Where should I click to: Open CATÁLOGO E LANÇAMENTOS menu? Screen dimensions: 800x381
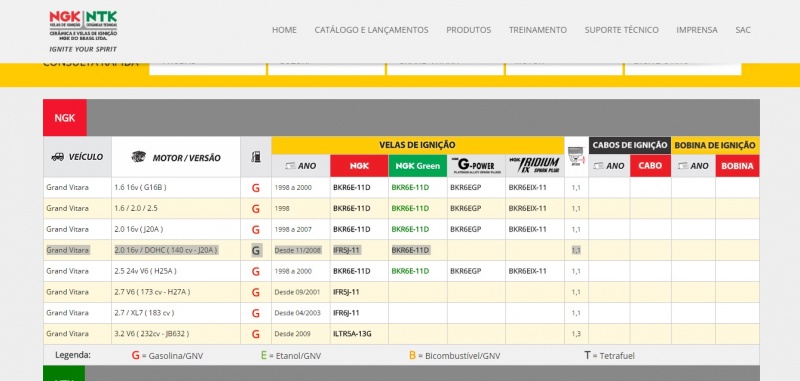pyautogui.click(x=371, y=30)
